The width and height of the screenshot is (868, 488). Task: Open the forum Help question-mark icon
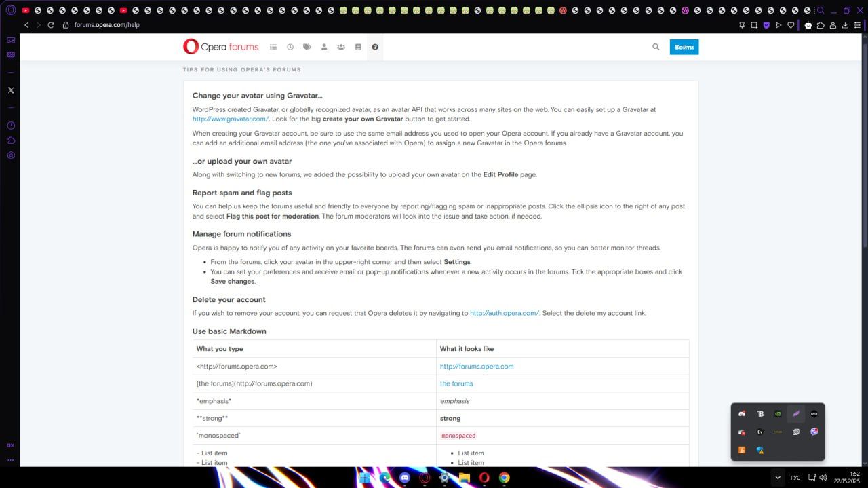coord(375,47)
